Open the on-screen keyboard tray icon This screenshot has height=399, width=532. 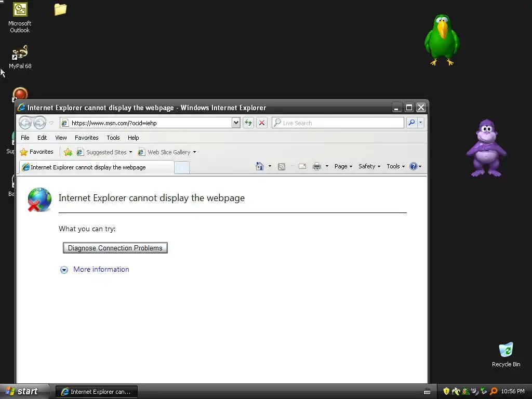[x=427, y=392]
